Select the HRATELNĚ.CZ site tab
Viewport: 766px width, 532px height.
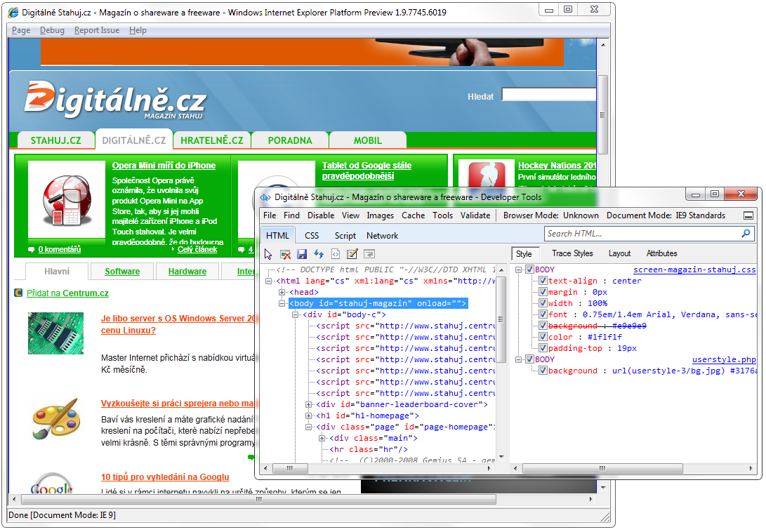tap(212, 140)
